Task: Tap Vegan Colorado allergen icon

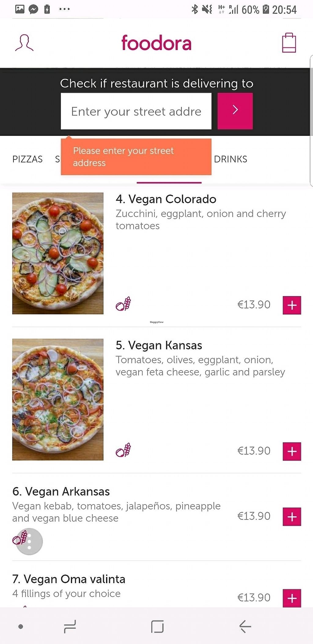Action: pos(123,304)
